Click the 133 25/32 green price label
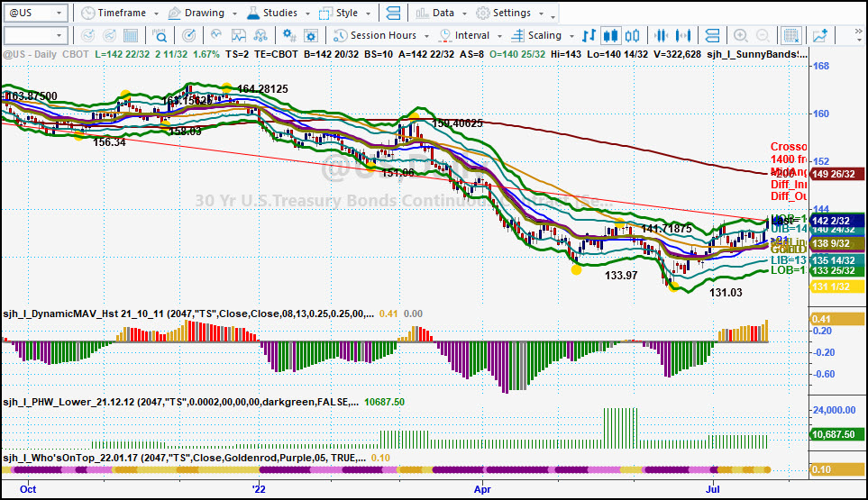Viewport: 868px width, 500px height. tap(837, 270)
